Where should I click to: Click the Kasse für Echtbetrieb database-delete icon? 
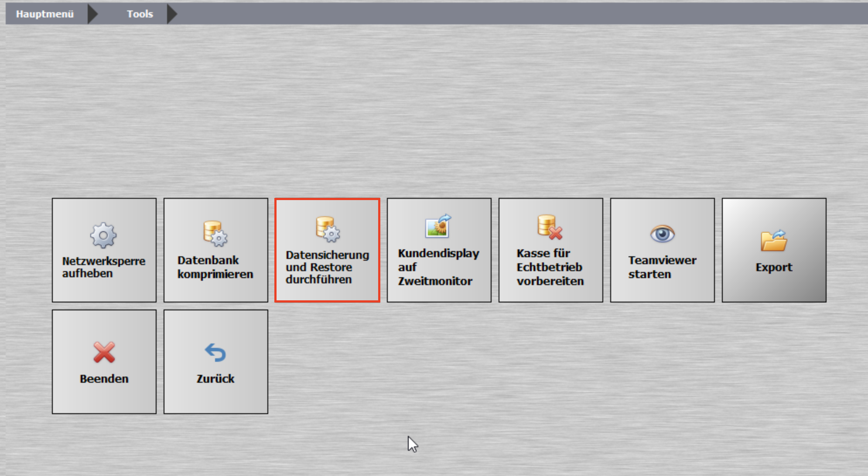[x=550, y=227]
